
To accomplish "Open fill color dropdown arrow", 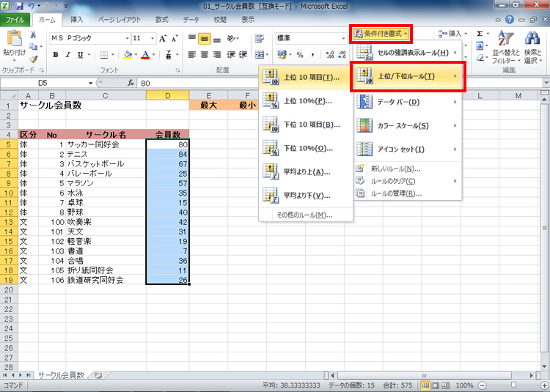I will pos(136,55).
